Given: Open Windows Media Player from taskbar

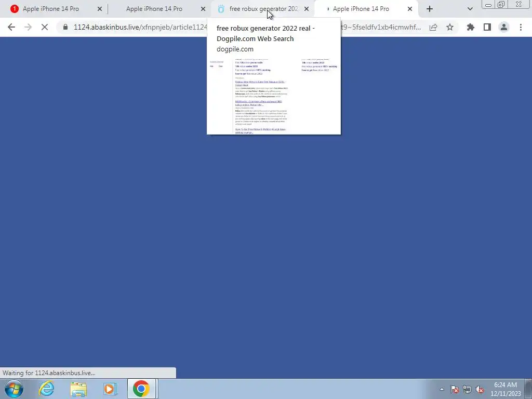Looking at the screenshot, I should (110, 389).
